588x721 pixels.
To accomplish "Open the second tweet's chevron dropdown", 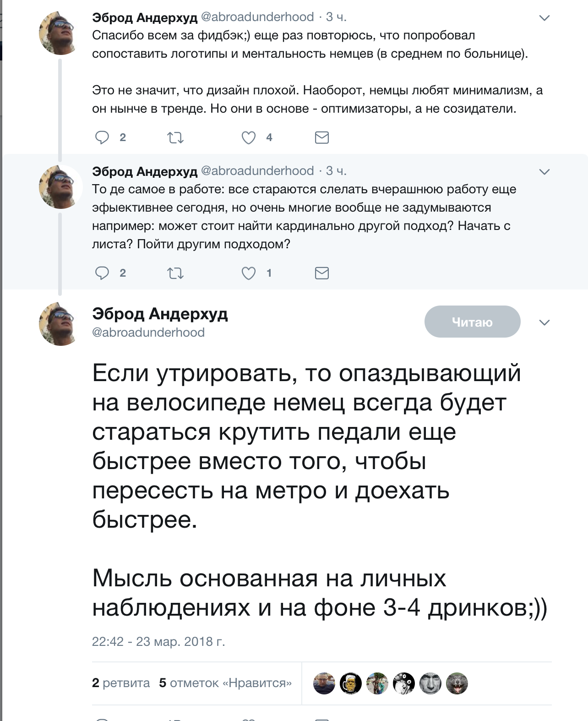I will pyautogui.click(x=544, y=172).
